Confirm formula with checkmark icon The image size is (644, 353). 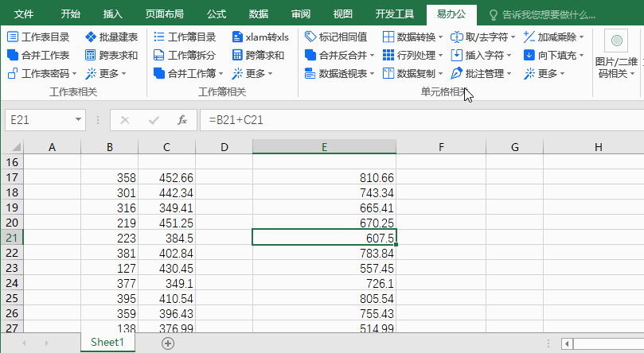[x=154, y=120]
